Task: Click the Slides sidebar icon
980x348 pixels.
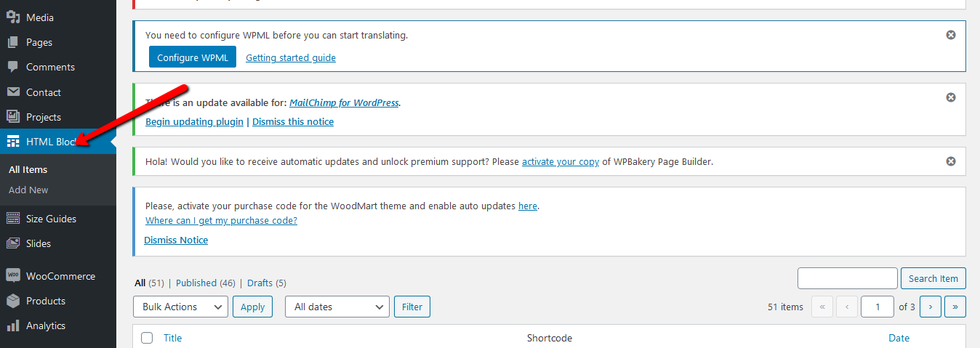Action: point(13,243)
